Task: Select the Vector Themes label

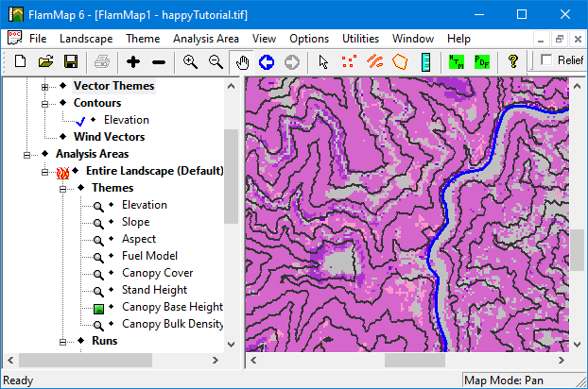Action: 114,86
